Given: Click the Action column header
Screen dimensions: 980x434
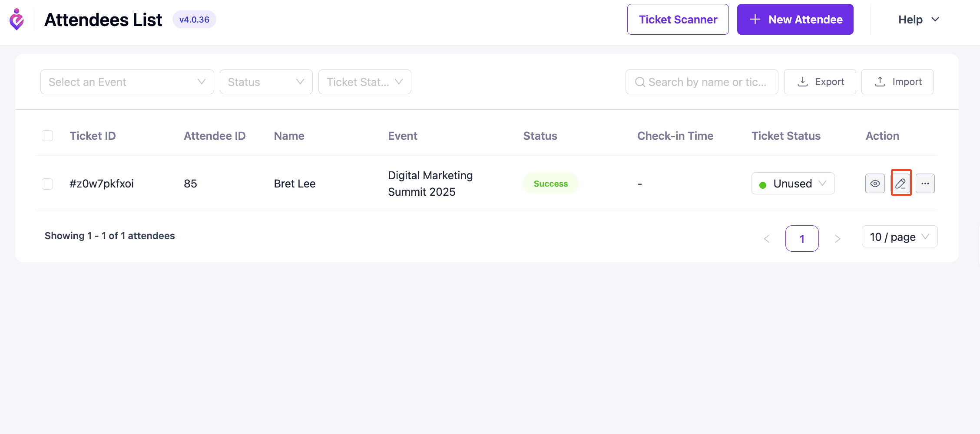Looking at the screenshot, I should pos(882,136).
